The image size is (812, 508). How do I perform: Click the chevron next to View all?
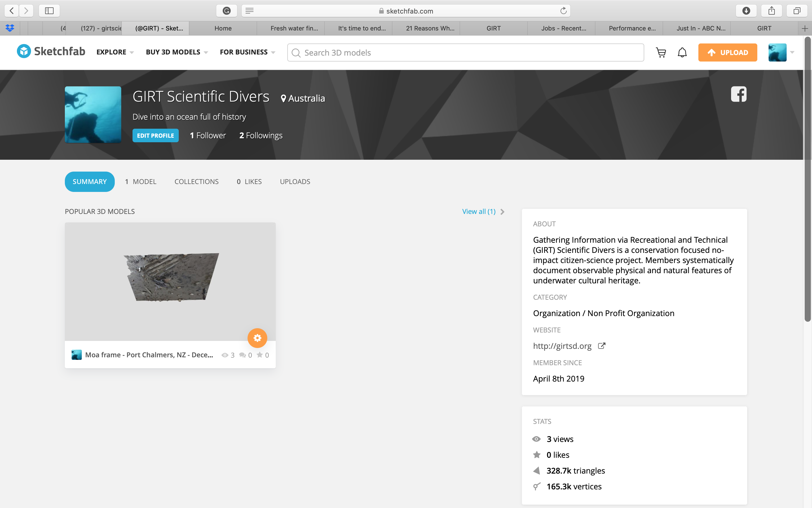502,212
